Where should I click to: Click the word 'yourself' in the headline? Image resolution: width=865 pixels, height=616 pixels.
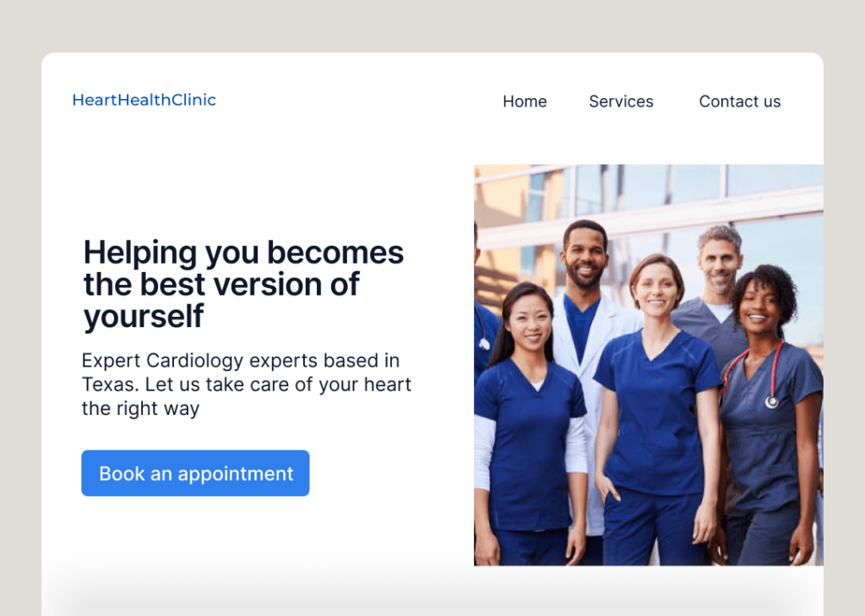click(x=144, y=316)
